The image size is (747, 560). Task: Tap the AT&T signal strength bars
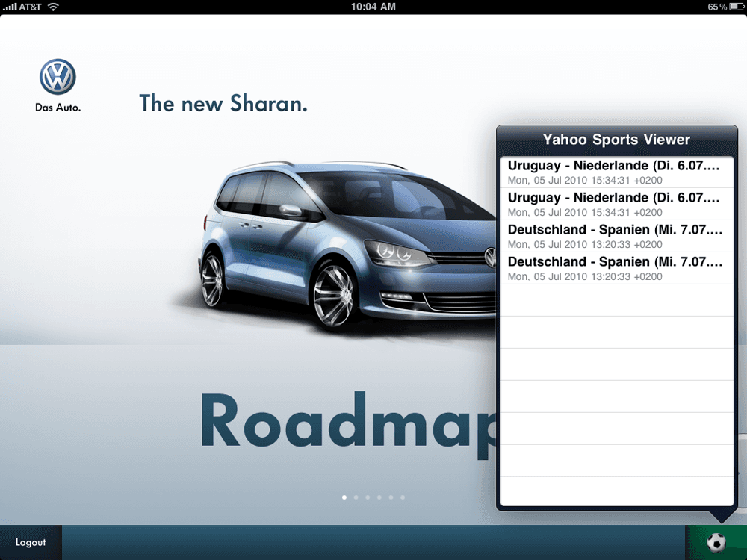coord(10,7)
